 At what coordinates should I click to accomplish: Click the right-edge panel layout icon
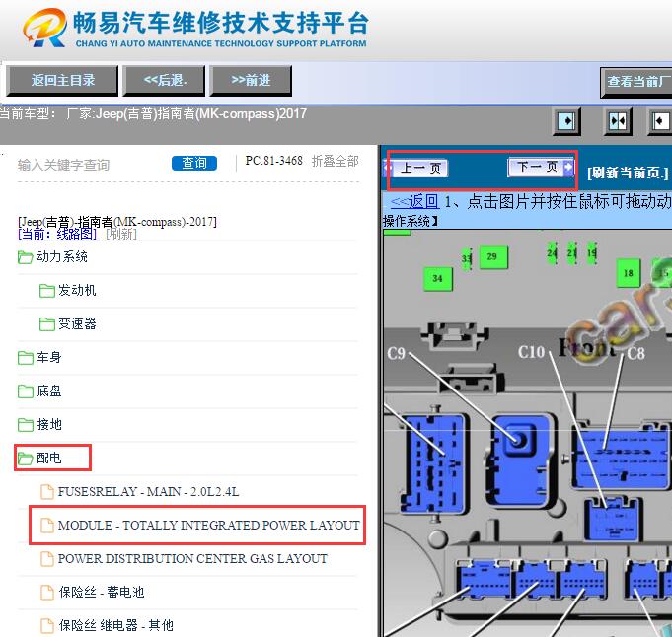point(660,121)
